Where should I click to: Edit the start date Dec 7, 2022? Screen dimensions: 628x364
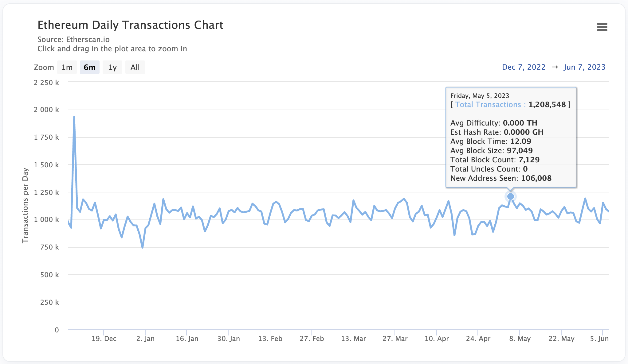(524, 67)
